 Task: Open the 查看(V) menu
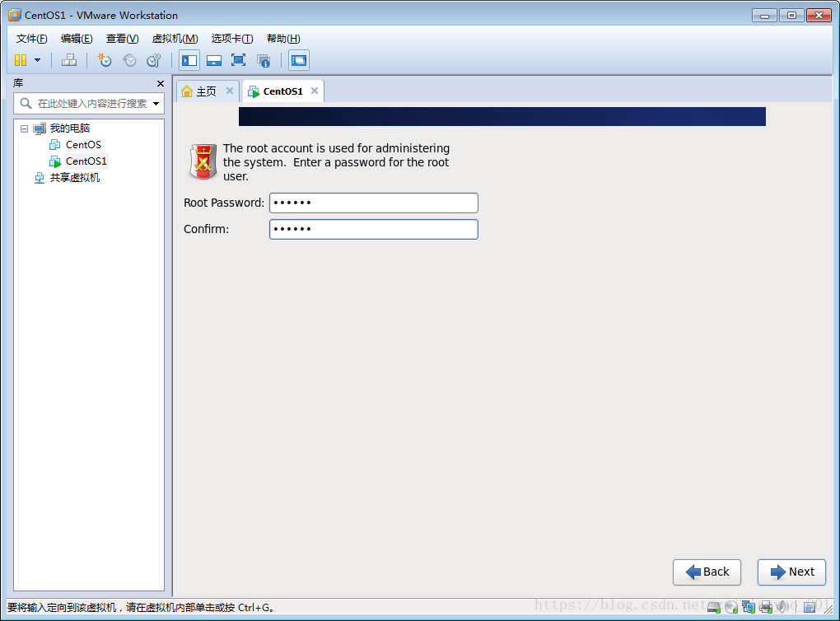tap(122, 39)
